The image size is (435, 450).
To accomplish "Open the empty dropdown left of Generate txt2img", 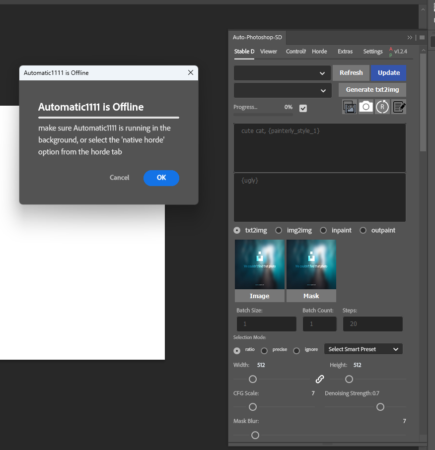I will [x=283, y=90].
